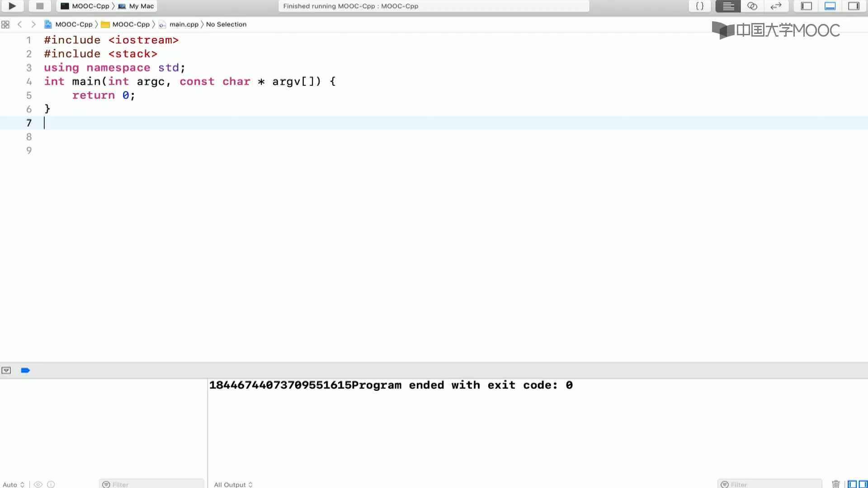Toggle the navigator panel

click(x=807, y=6)
